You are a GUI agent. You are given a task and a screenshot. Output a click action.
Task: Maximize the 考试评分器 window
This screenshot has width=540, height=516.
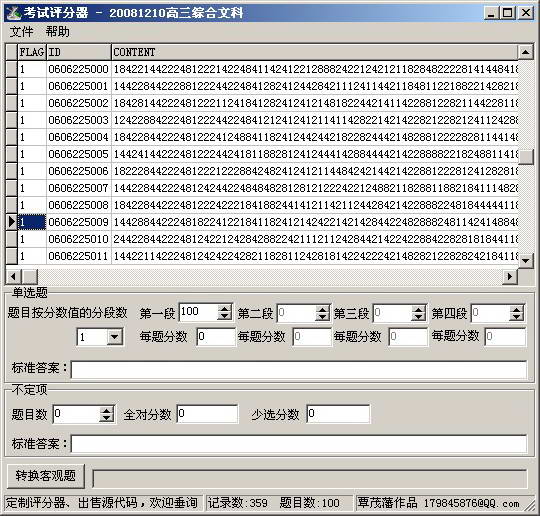coord(508,13)
